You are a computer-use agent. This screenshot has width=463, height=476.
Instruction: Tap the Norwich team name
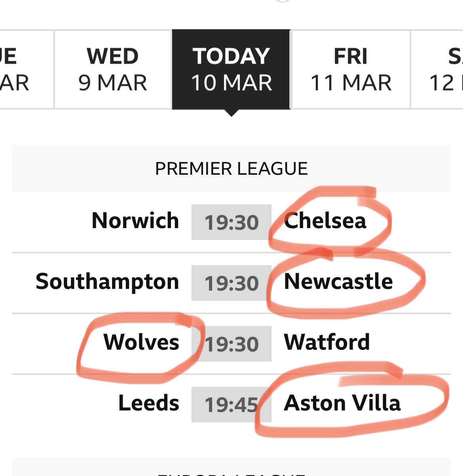[135, 221]
